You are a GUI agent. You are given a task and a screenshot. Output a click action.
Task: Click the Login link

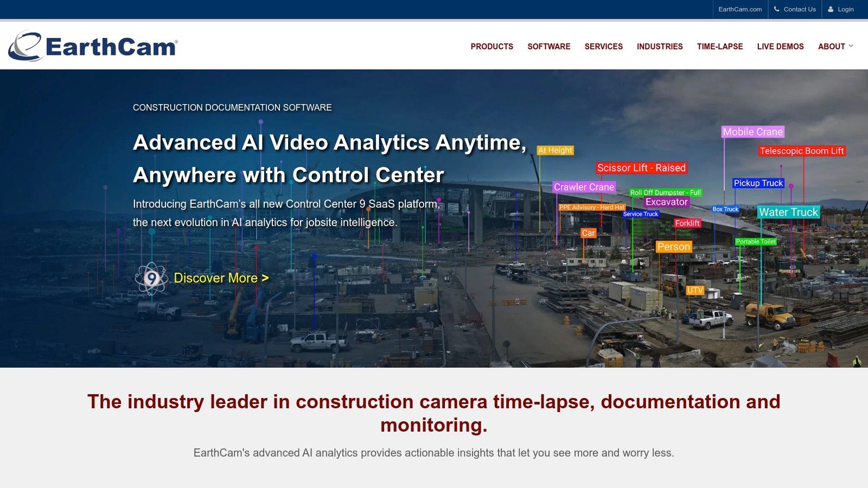[x=846, y=9]
